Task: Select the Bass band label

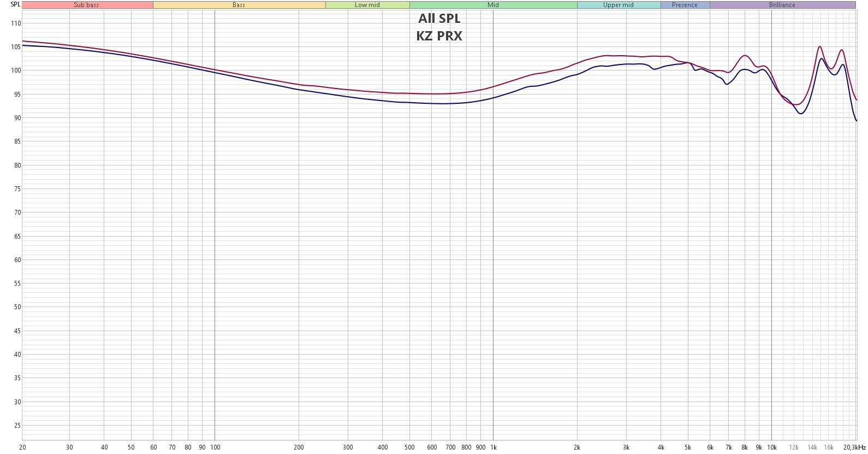Action: 239,5
